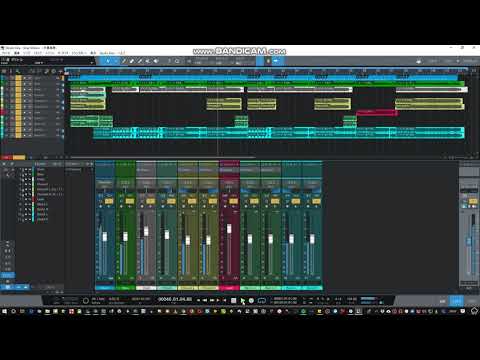Open the Edit view button bottom right
The width and height of the screenshot is (480, 360).
442,301
